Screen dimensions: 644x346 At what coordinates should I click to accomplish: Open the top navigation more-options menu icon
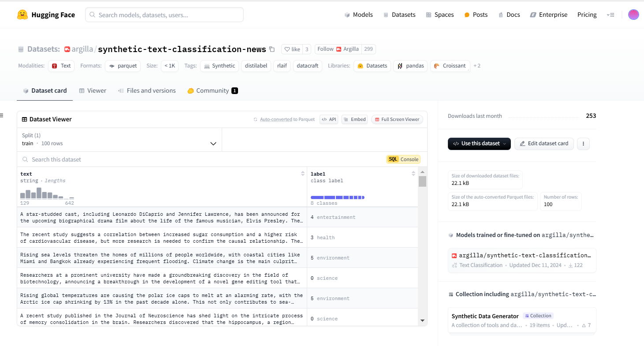tap(610, 15)
